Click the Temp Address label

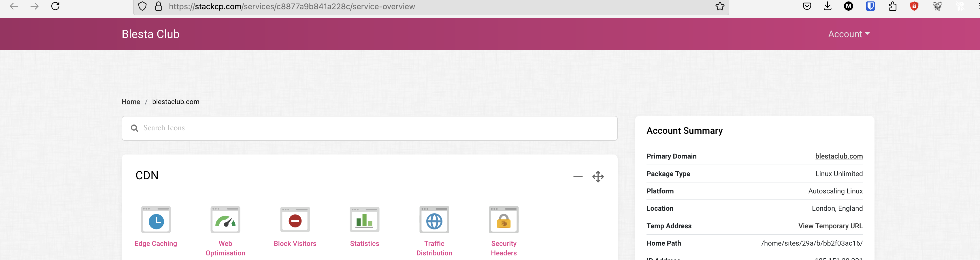point(669,226)
